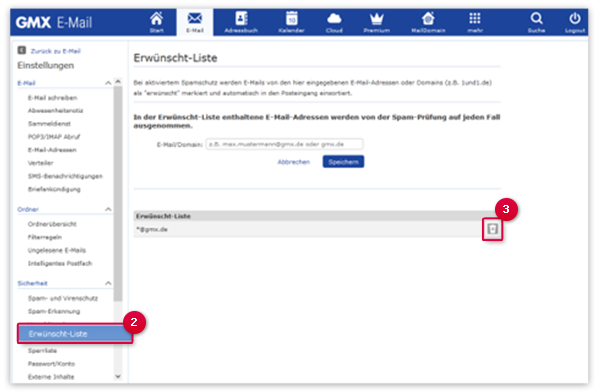Click the Abbrechen link
This screenshot has height=392, width=600.
tap(293, 162)
